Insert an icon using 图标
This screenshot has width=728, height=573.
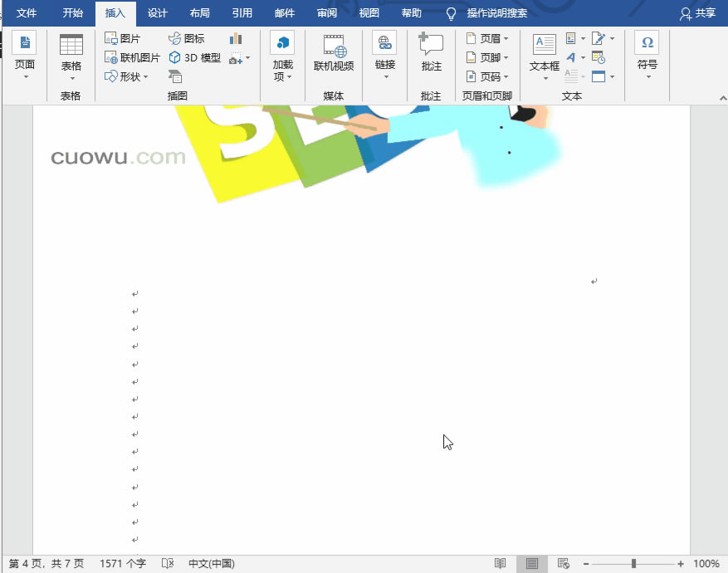point(186,38)
